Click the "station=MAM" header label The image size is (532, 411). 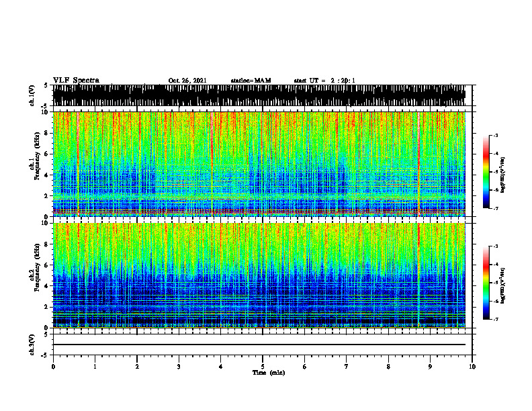click(251, 81)
